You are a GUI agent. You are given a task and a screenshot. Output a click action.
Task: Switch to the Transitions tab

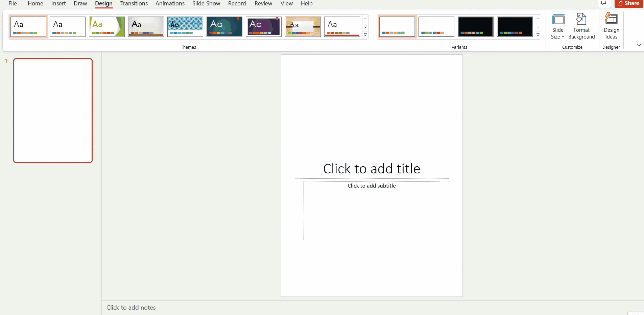click(x=134, y=4)
